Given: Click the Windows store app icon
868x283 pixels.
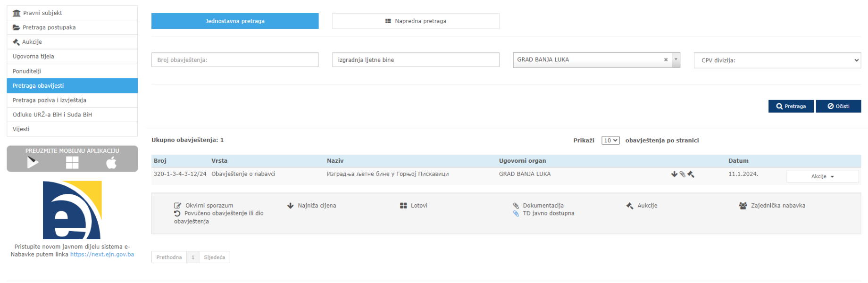Looking at the screenshot, I should point(72,163).
